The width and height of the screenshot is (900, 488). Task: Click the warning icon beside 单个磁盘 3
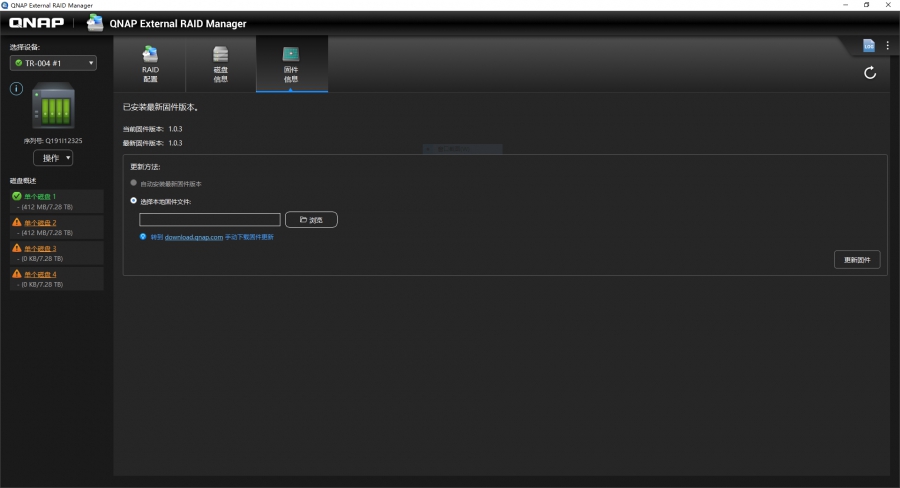point(17,247)
